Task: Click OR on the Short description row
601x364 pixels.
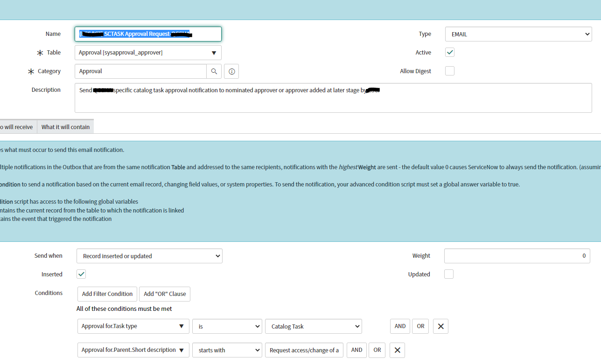Action: (x=377, y=350)
